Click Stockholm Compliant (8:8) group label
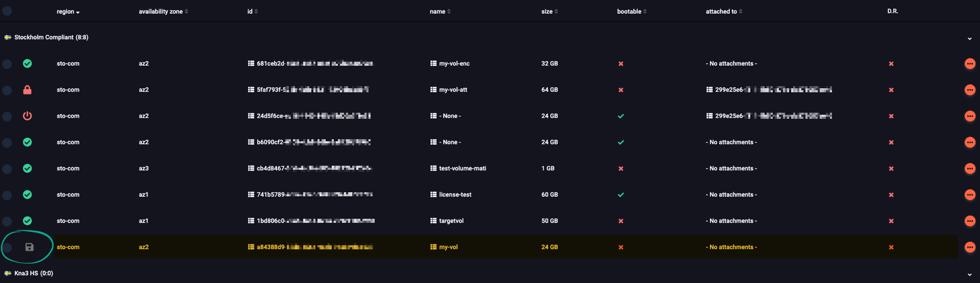The height and width of the screenshot is (283, 980). pyautogui.click(x=51, y=37)
